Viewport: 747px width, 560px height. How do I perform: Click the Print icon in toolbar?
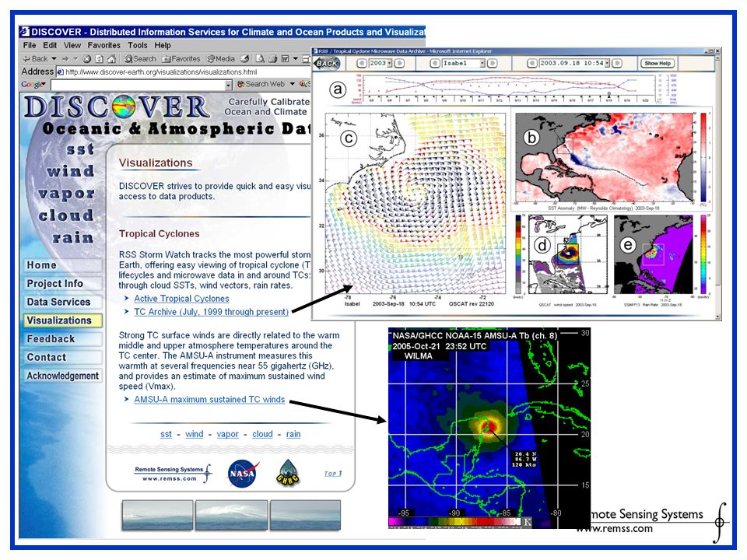pyautogui.click(x=272, y=59)
